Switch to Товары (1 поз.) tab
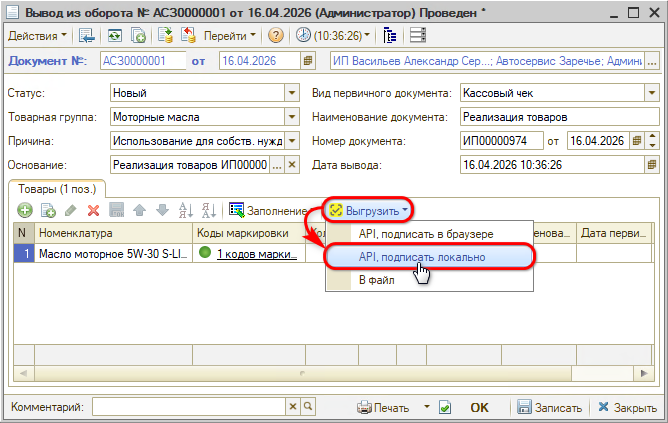 click(x=56, y=188)
